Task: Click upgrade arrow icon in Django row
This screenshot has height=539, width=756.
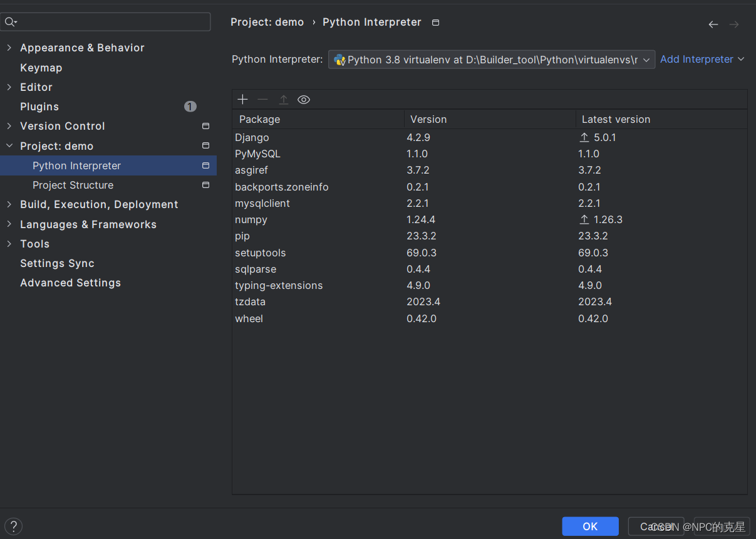Action: (x=584, y=137)
